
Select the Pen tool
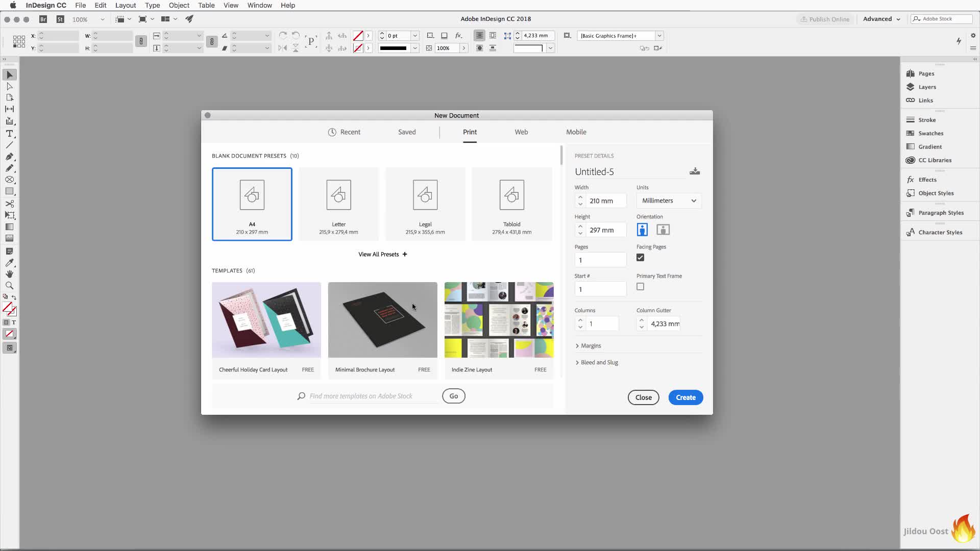[x=10, y=157]
